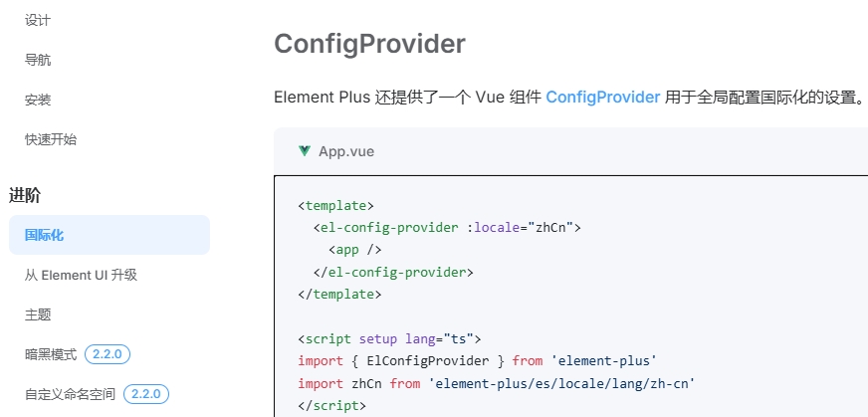
Task: Click the ConfigProvider page heading
Action: tap(369, 44)
